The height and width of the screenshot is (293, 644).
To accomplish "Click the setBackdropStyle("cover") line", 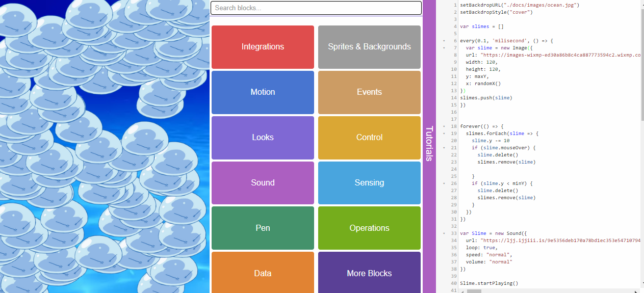I will 496,12.
